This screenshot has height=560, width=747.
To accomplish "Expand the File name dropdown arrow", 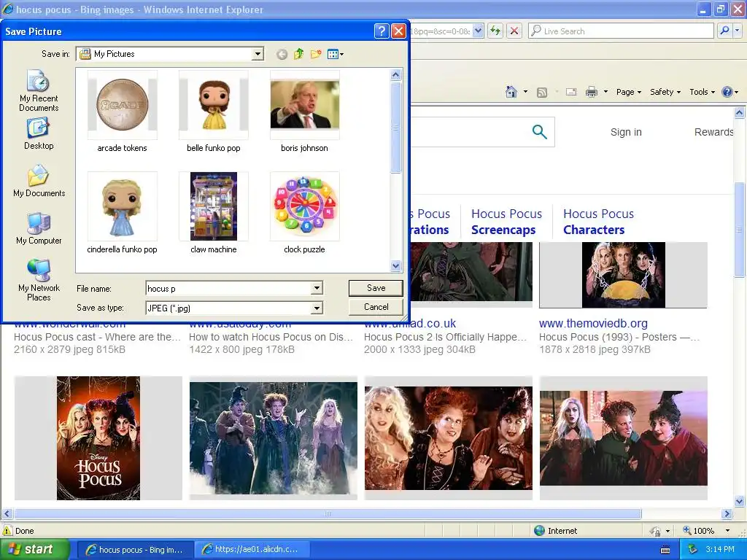I will [317, 288].
